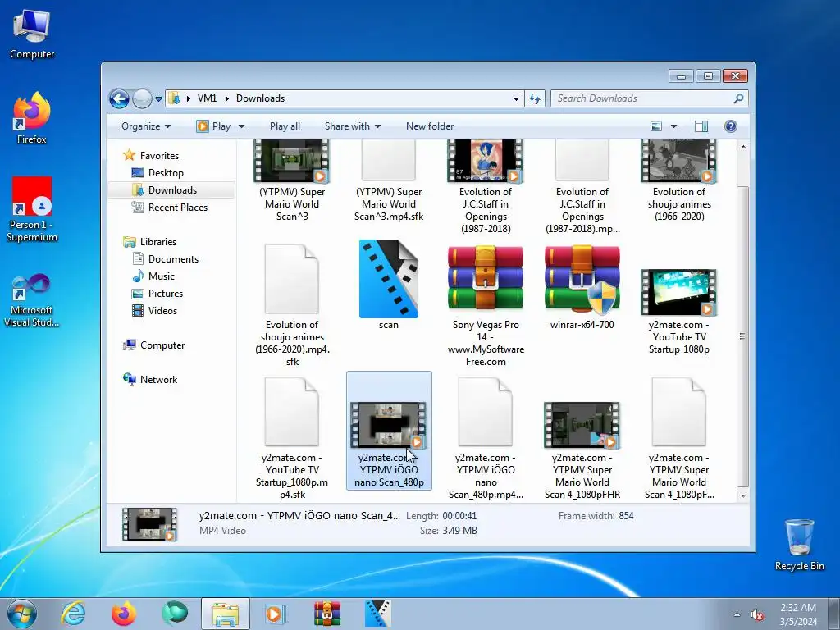This screenshot has width=840, height=630.
Task: Open the Recycle Bin on desktop
Action: tap(799, 545)
